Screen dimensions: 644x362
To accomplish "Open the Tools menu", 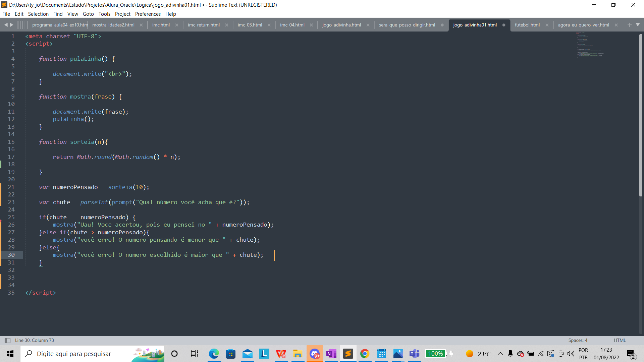I will (104, 14).
